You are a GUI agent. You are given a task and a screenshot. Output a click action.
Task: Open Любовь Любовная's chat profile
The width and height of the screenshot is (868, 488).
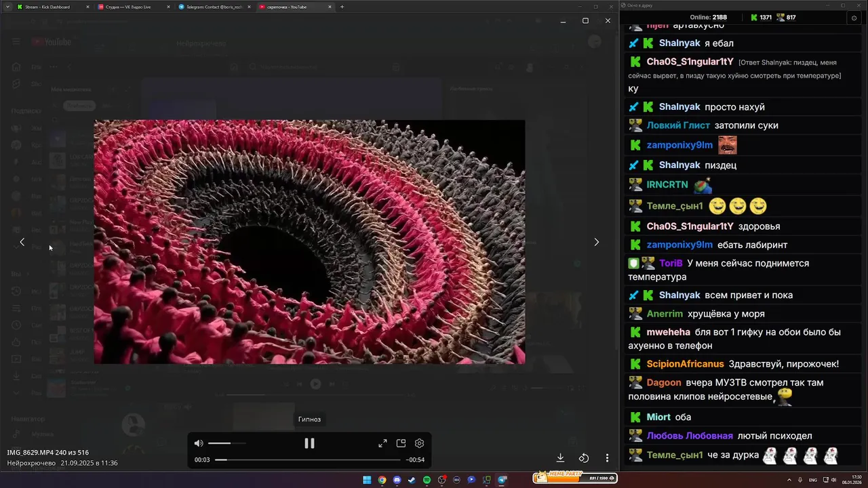coord(690,436)
